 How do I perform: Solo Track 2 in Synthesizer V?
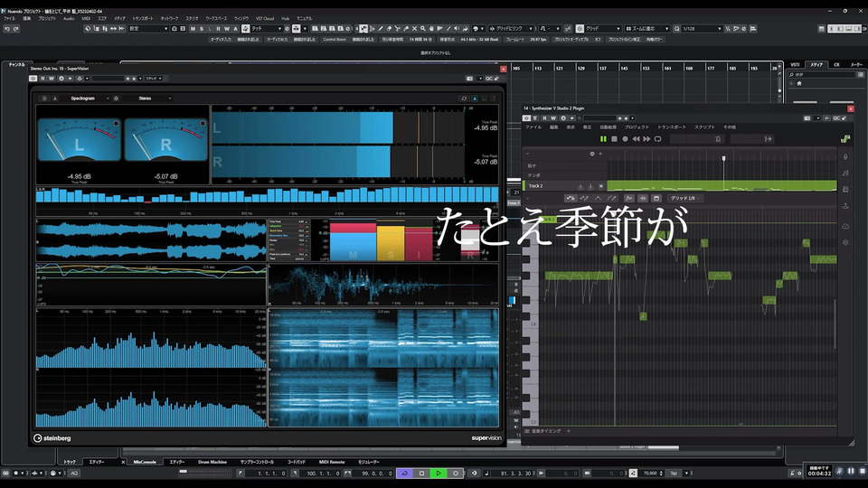[590, 186]
